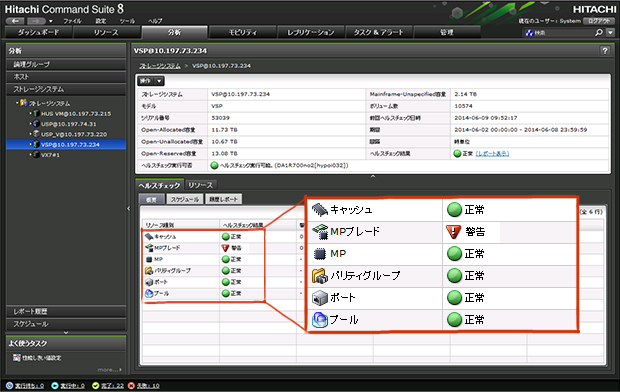Click the 履歴レポート button
The image size is (620, 392).
click(x=223, y=199)
